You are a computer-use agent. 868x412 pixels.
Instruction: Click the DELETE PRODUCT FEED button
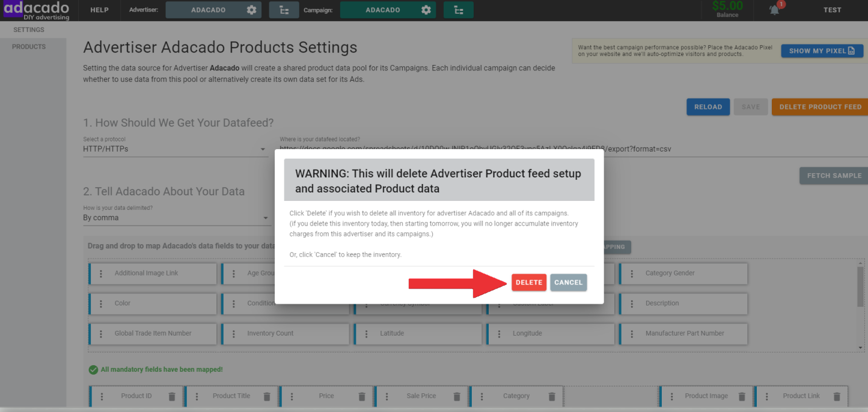click(820, 107)
